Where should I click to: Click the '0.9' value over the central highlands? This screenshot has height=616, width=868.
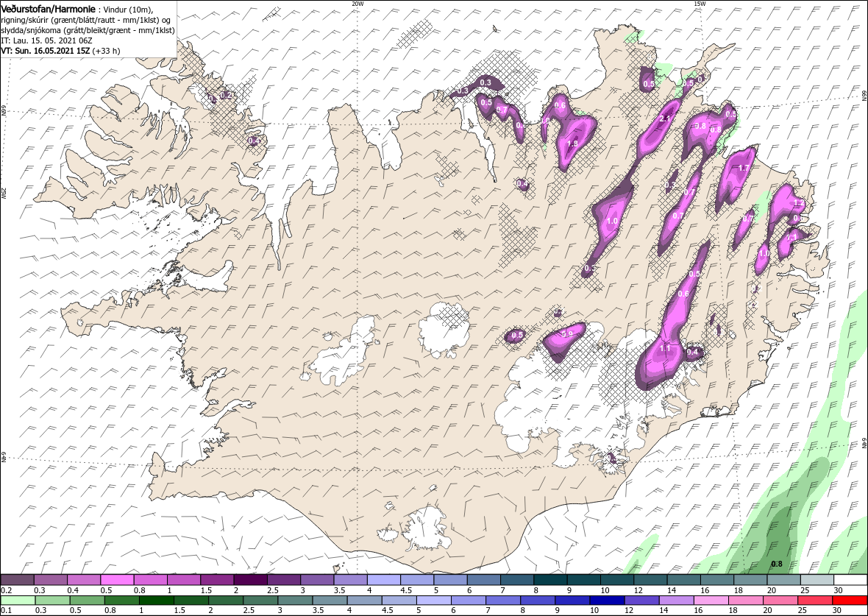coord(567,334)
